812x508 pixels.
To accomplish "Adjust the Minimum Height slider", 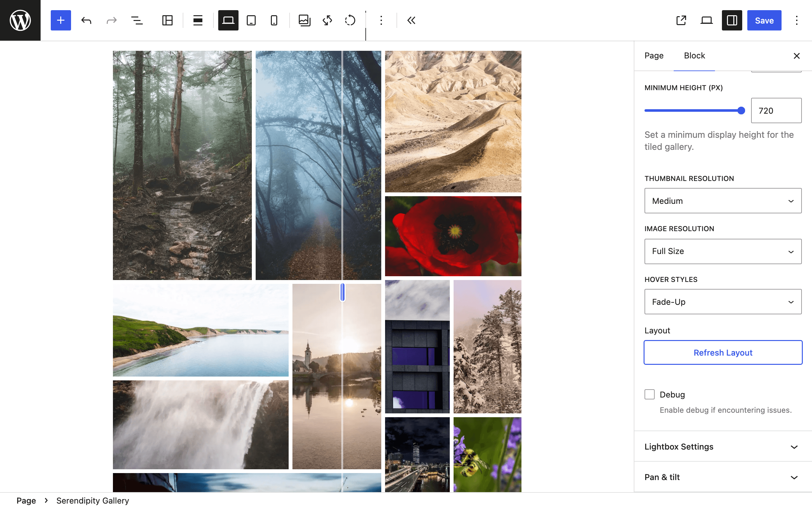I will pyautogui.click(x=695, y=110).
